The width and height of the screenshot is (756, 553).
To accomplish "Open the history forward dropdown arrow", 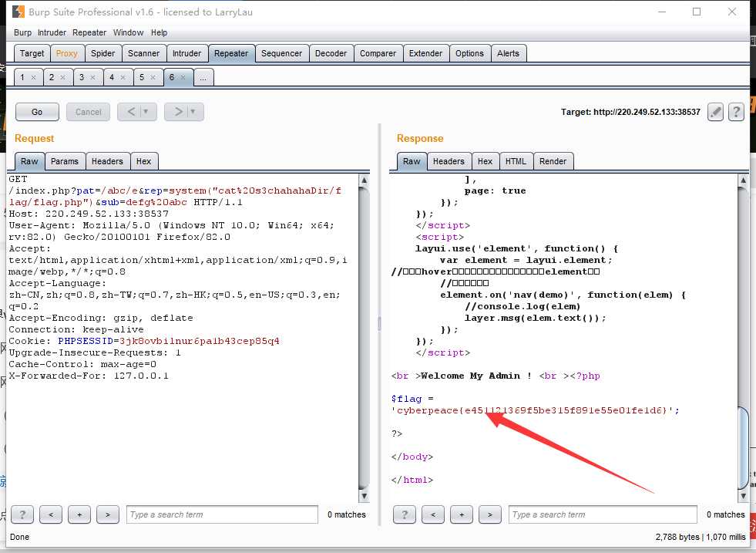I will pyautogui.click(x=193, y=112).
